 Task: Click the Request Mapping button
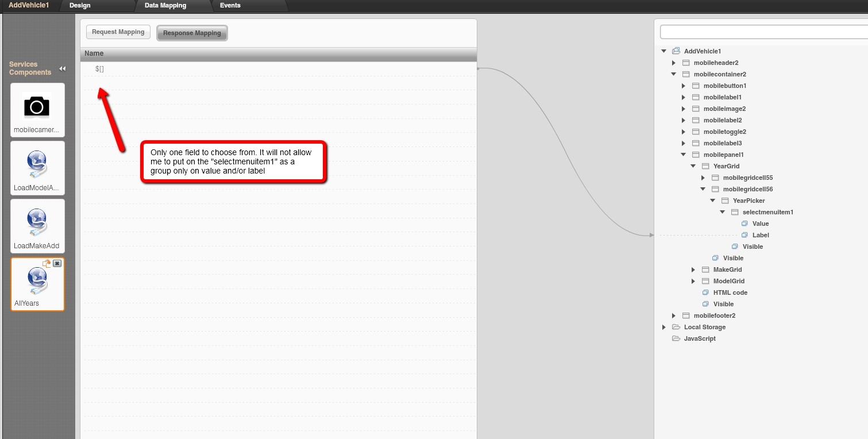point(118,32)
